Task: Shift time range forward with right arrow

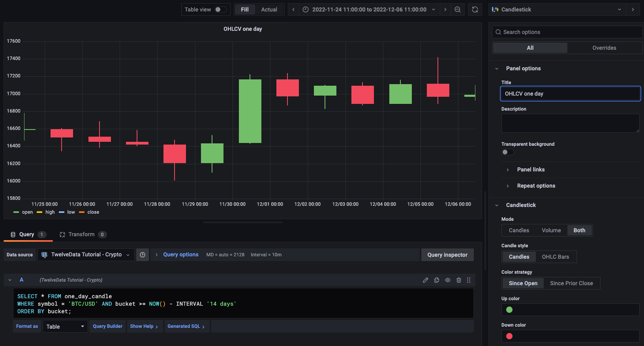Action: coord(445,9)
